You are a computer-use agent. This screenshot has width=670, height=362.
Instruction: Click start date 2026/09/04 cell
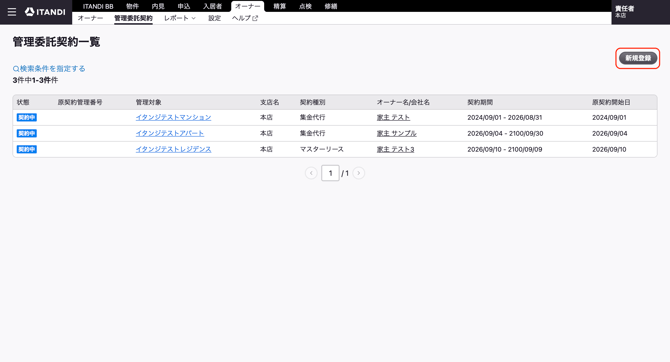tap(609, 133)
